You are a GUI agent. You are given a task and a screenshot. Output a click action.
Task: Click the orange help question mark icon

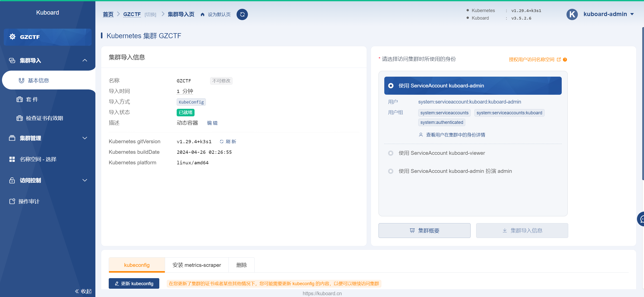point(565,60)
